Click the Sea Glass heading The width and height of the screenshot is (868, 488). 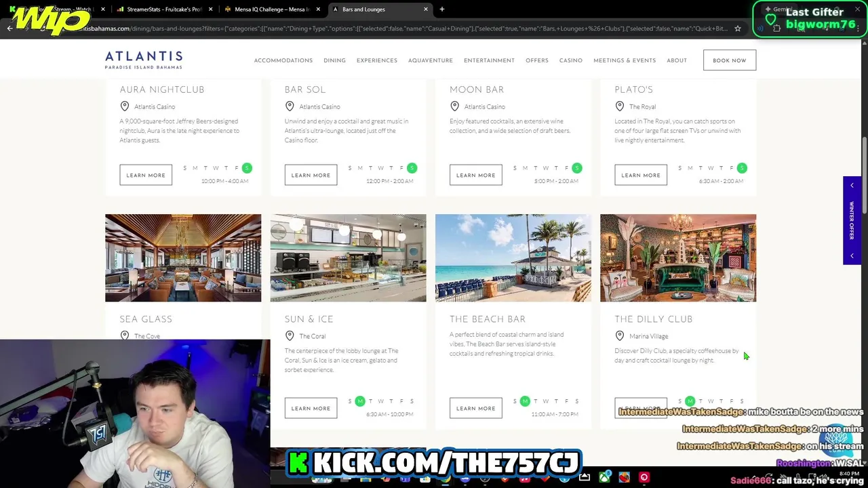146,319
